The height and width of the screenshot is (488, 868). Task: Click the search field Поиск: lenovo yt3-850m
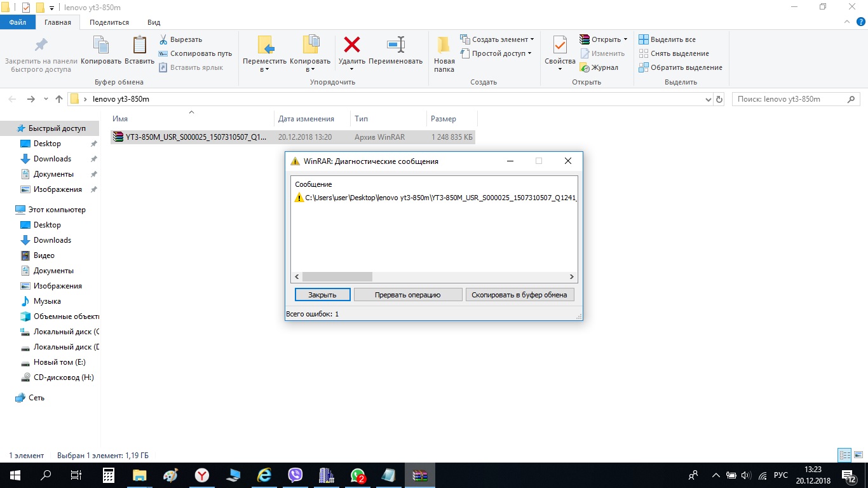click(788, 99)
